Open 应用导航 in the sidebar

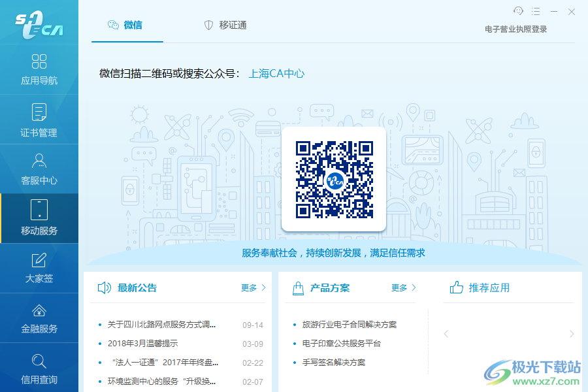(39, 69)
